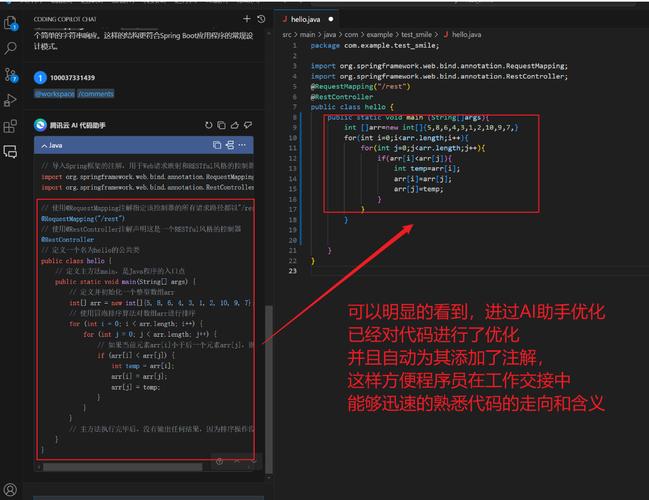The height and width of the screenshot is (500, 649).
Task: Give thumbs down to the AI response
Action: click(248, 125)
